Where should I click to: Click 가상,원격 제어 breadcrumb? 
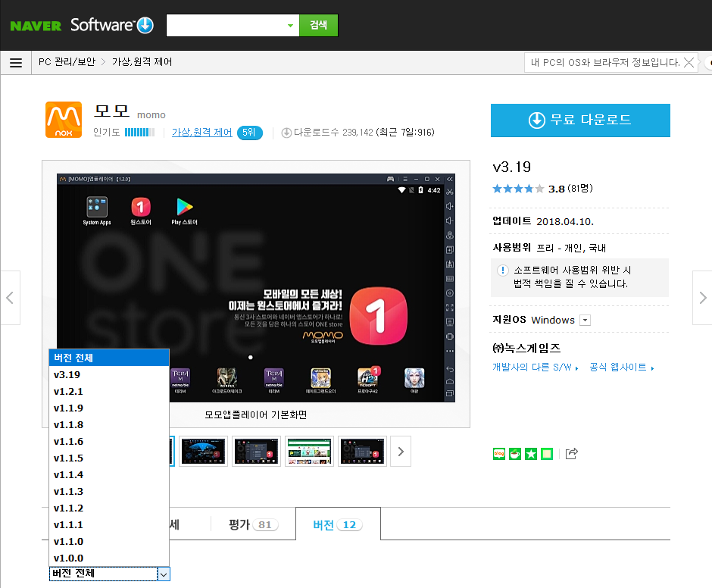coord(142,62)
